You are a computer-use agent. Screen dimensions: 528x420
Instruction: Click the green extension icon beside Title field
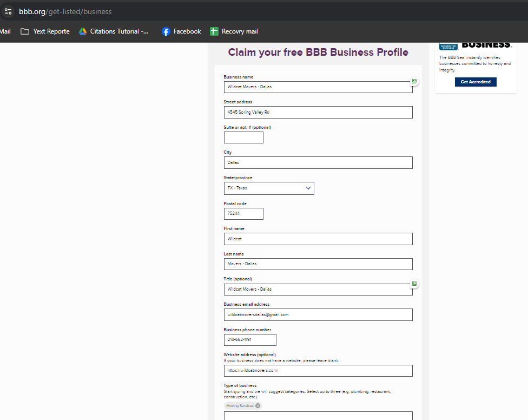(414, 284)
